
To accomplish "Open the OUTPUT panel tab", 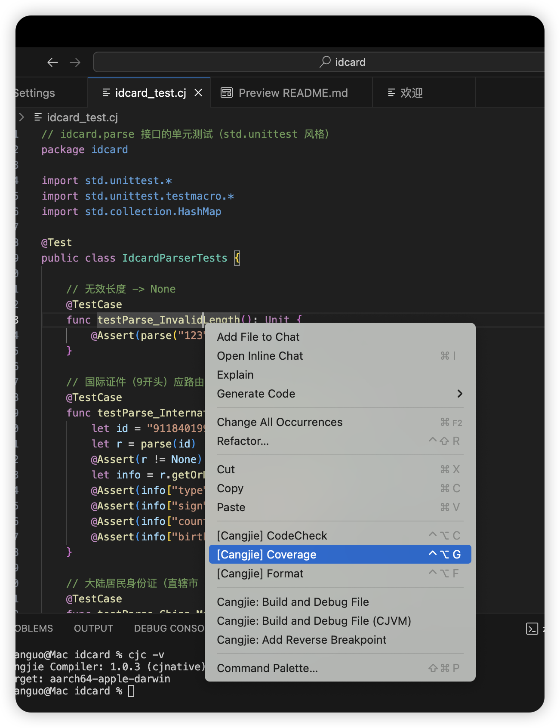I will (93, 629).
